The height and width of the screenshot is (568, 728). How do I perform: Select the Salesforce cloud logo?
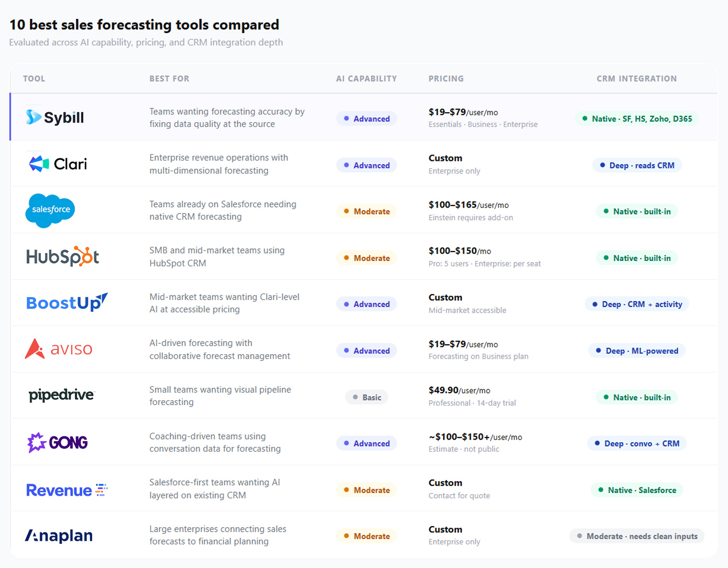pyautogui.click(x=50, y=210)
